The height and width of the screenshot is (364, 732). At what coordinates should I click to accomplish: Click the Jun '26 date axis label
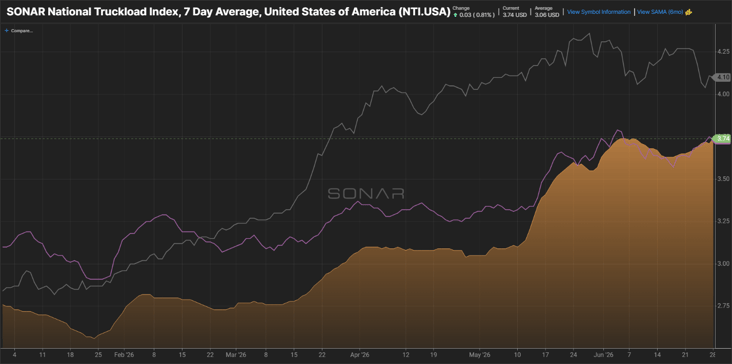(606, 355)
